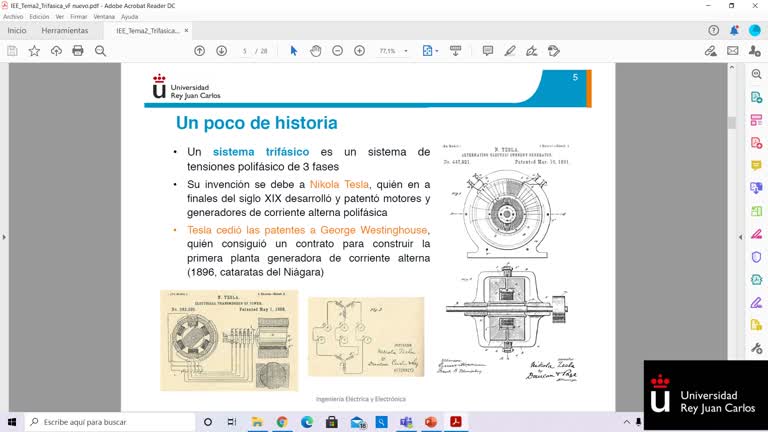Image resolution: width=768 pixels, height=432 pixels.
Task: Save the file with the floppy disk icon
Action: point(12,51)
